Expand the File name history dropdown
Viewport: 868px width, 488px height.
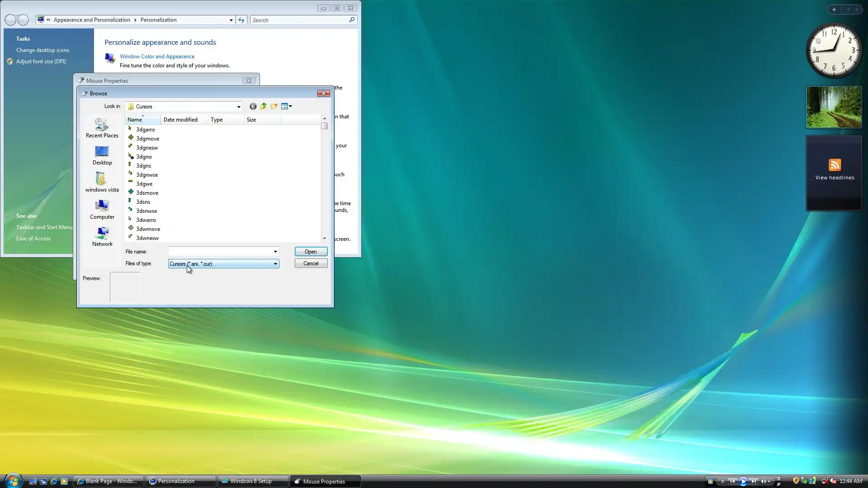[275, 252]
